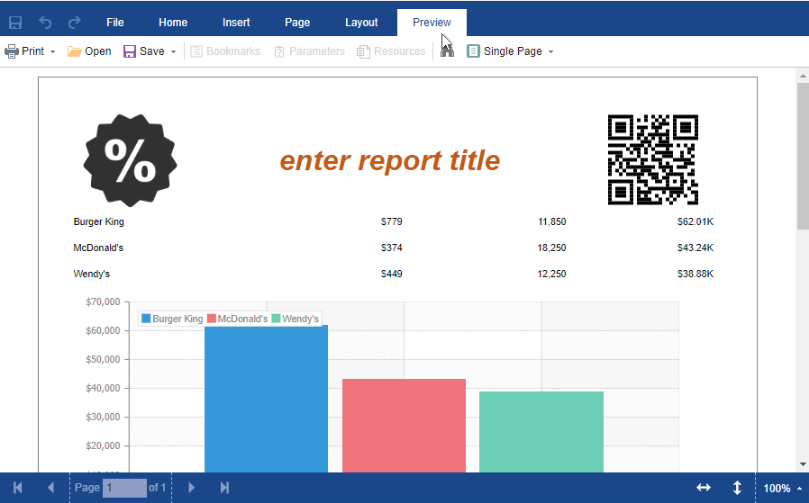Click the page number input field
Screen dimensions: 809x503
tap(124, 488)
